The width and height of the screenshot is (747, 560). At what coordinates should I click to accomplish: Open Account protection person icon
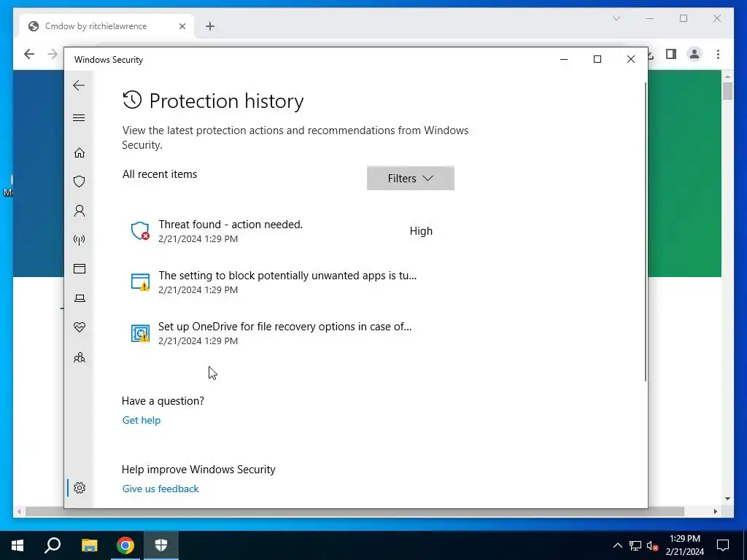tap(79, 211)
